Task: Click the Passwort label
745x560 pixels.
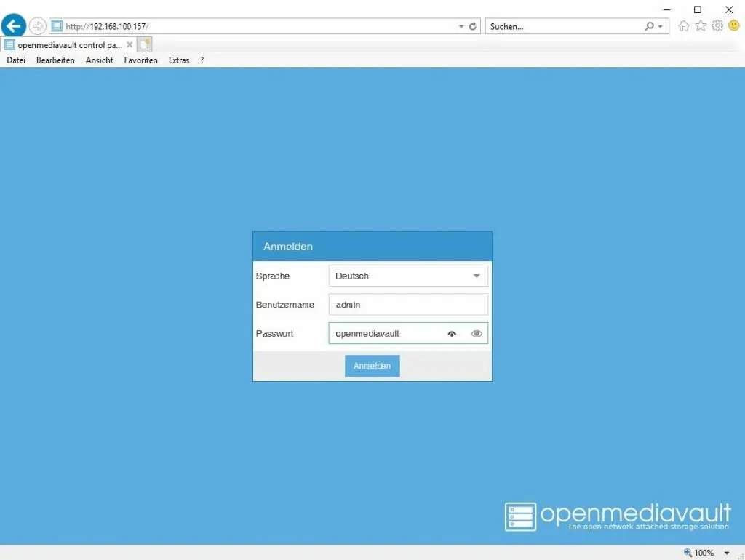Action: pyautogui.click(x=274, y=333)
